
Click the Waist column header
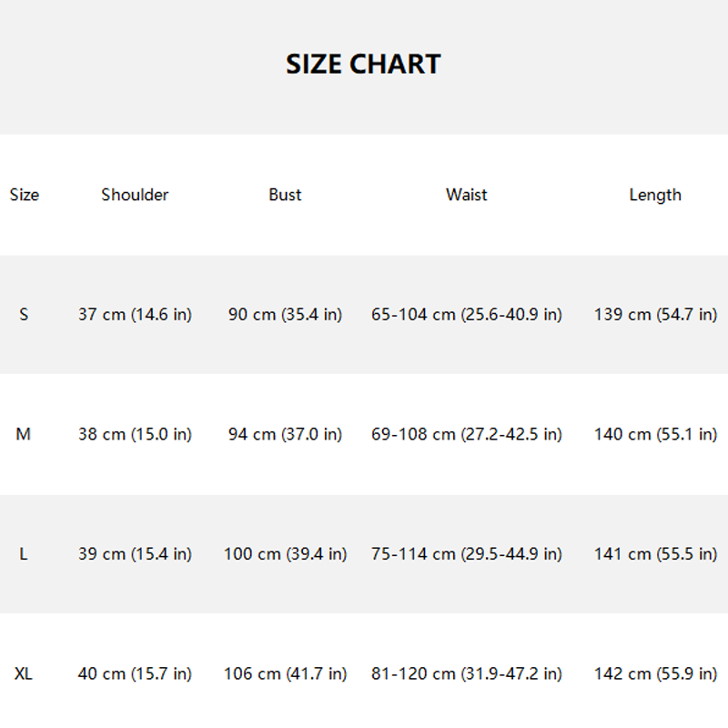click(466, 195)
